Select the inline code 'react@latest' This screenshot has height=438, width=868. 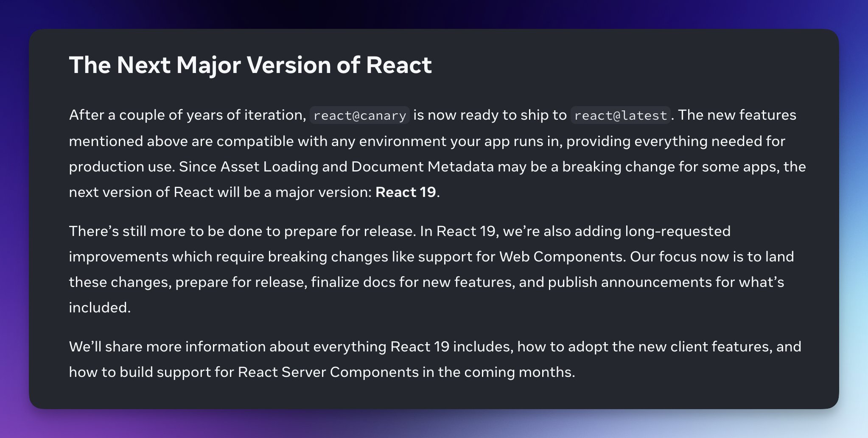coord(621,115)
